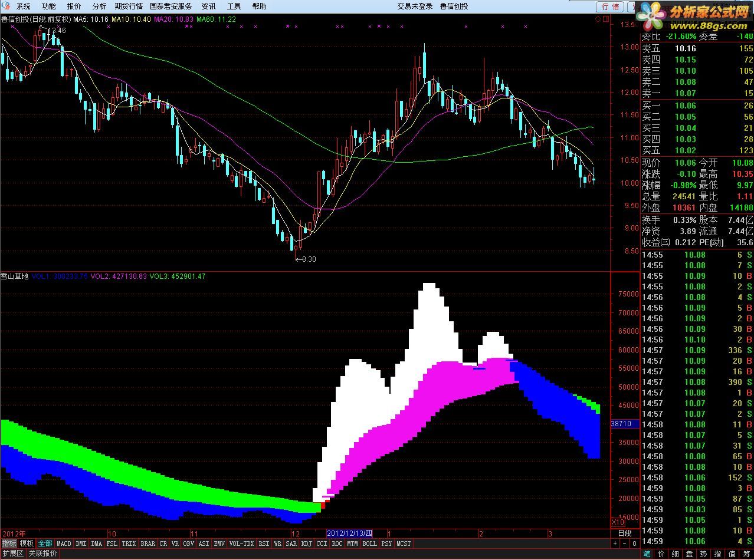The image size is (754, 560).
Task: Select the 全部 indicator category
Action: 45,543
